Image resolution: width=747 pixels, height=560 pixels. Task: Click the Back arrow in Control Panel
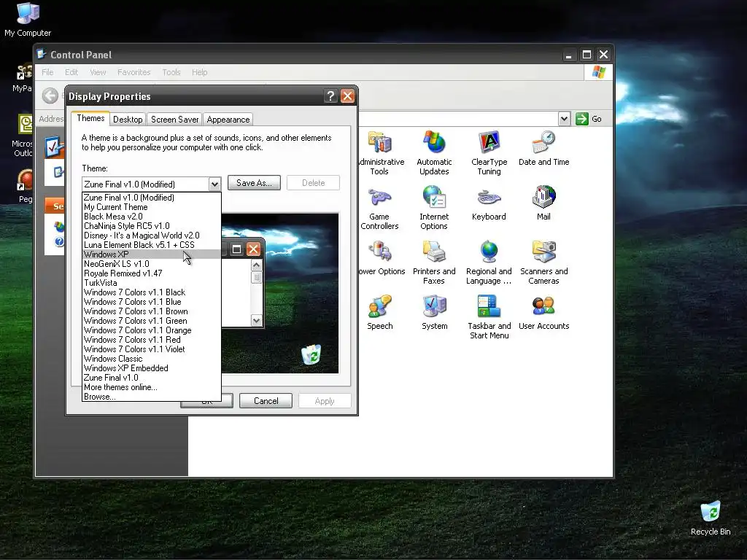[50, 96]
